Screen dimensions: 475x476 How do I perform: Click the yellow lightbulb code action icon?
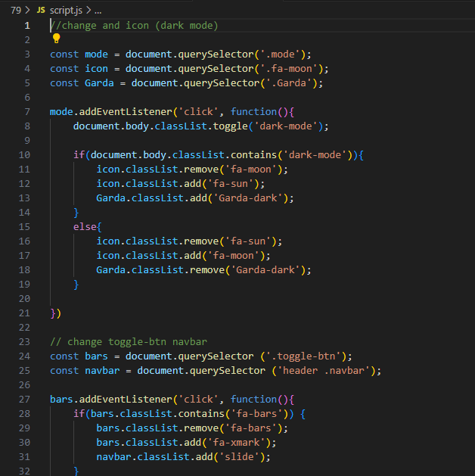coord(57,39)
